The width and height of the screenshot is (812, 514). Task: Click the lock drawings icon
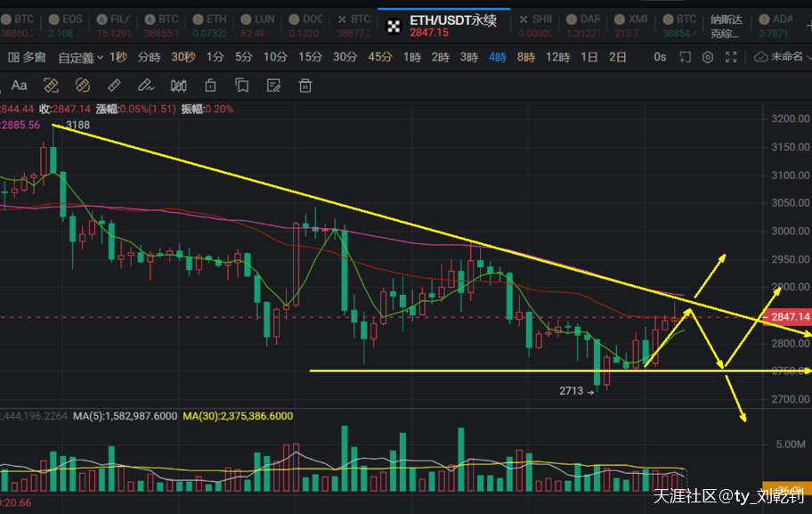pos(210,86)
